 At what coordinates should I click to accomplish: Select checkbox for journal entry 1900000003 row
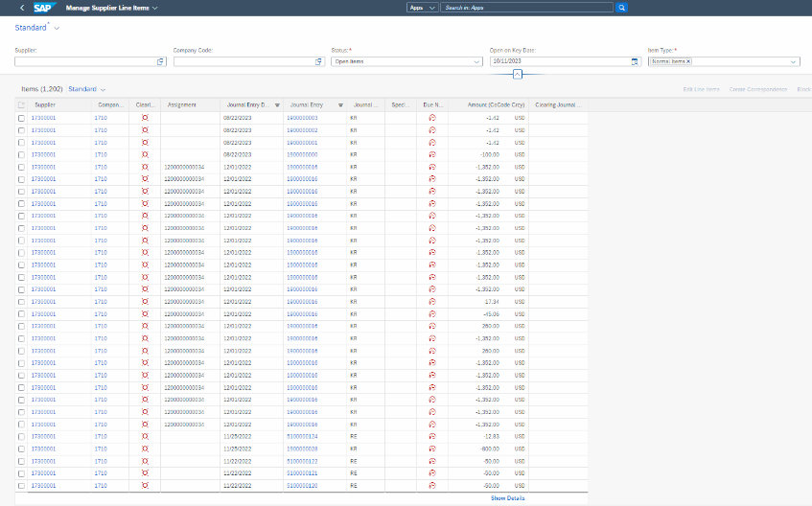click(x=22, y=117)
